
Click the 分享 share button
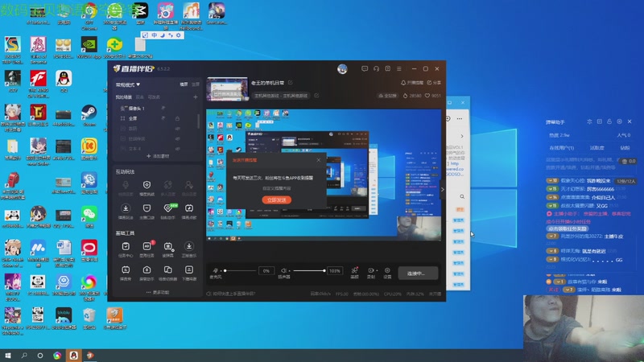pos(434,83)
